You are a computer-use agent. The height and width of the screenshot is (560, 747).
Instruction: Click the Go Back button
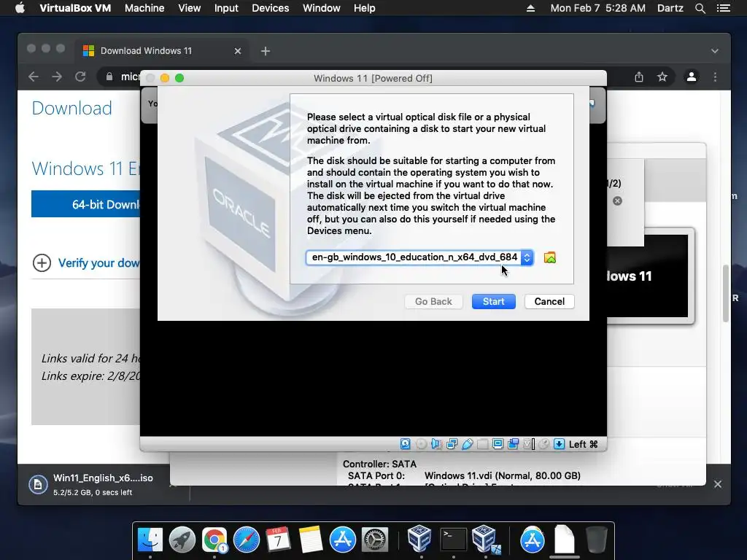[x=433, y=301]
